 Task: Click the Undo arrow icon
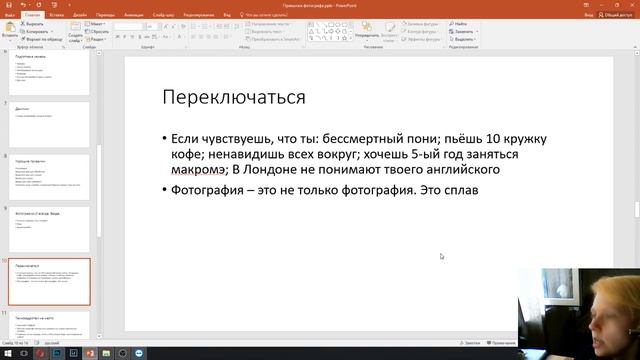coord(23,5)
